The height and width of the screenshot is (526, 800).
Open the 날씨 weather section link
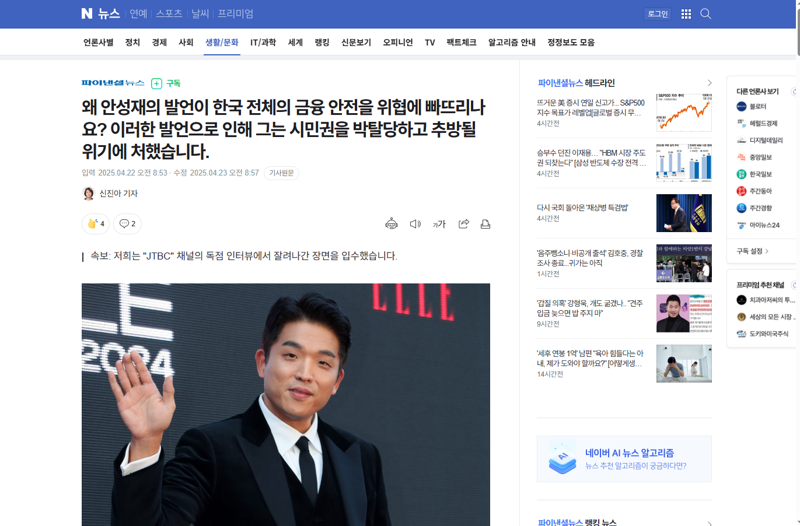200,14
